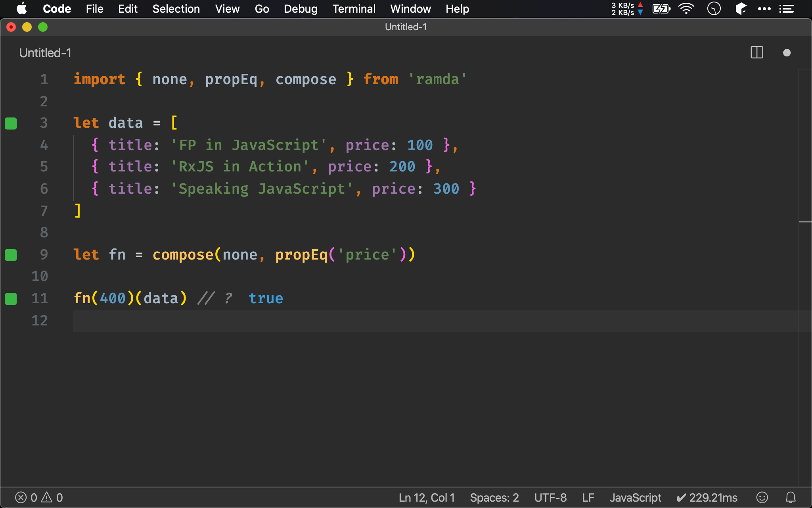Open the Go menu
Viewport: 812px width, 508px height.
[x=262, y=9]
